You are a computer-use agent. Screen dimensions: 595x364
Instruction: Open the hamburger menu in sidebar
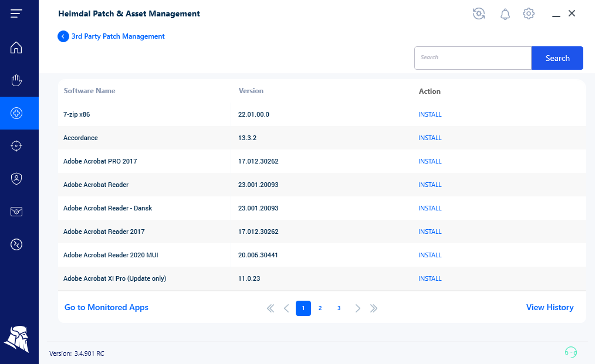[x=16, y=13]
